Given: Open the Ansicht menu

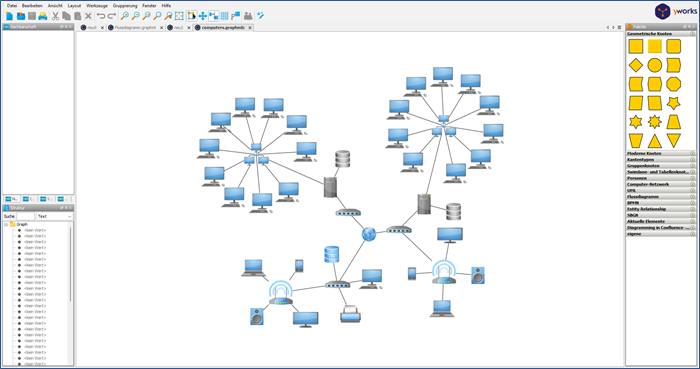Looking at the screenshot, I should click(x=55, y=5).
